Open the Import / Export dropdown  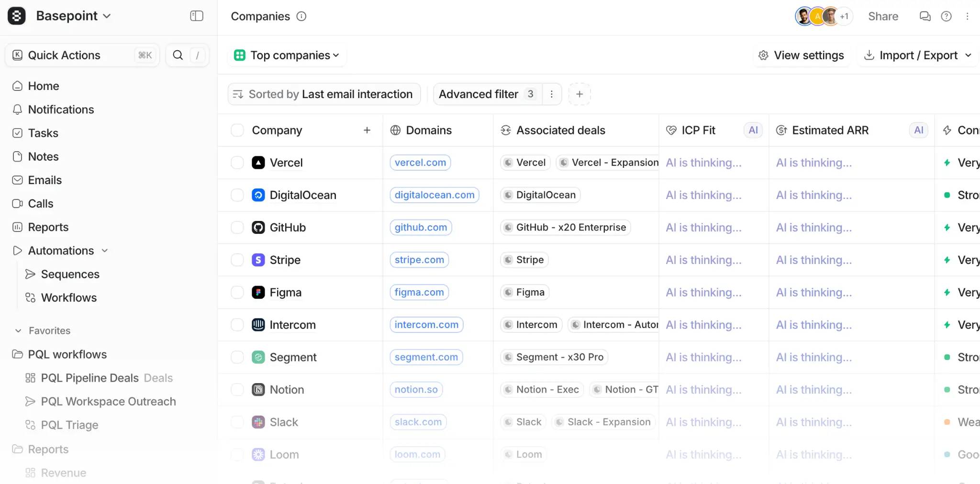[x=917, y=55]
